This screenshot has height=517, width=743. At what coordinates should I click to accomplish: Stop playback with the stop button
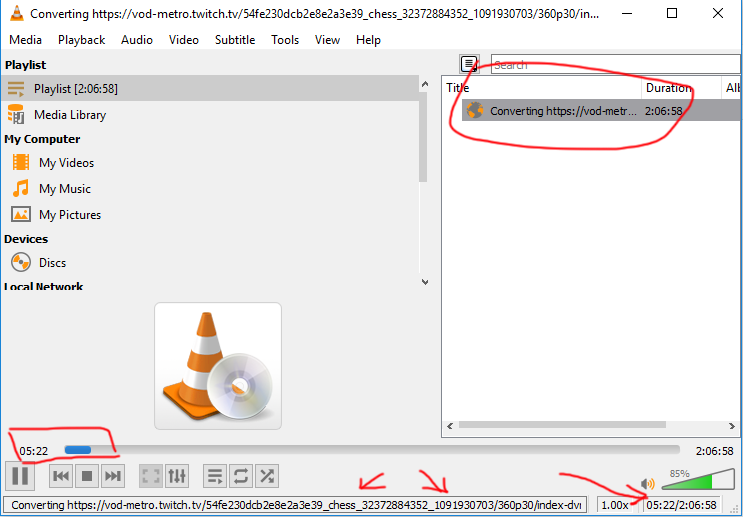pyautogui.click(x=87, y=476)
